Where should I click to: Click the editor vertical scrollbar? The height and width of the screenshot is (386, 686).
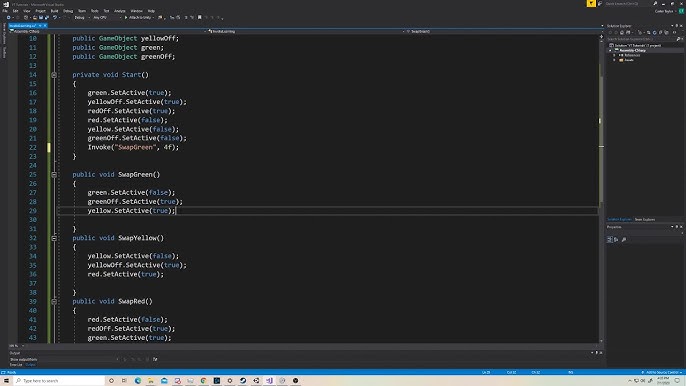(602, 188)
